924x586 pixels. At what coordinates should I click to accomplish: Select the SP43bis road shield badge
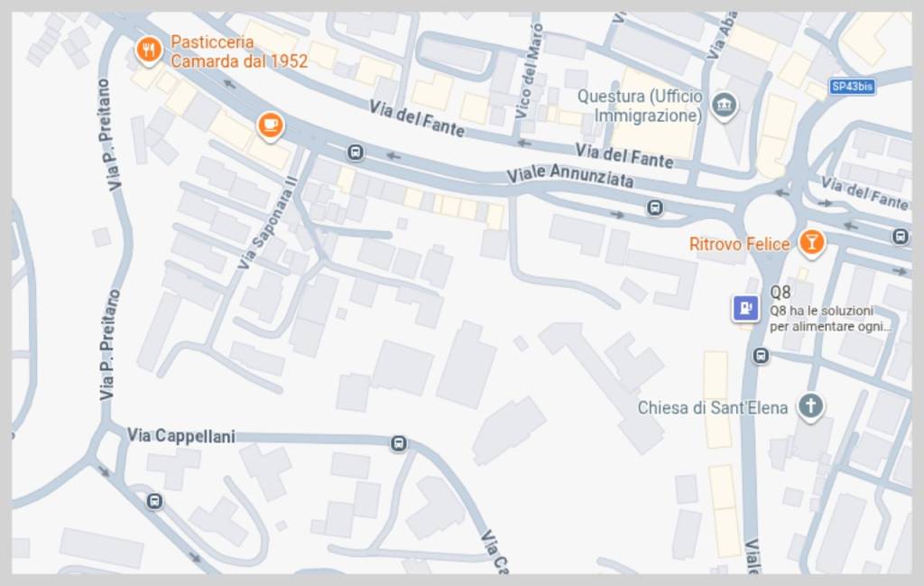click(852, 87)
